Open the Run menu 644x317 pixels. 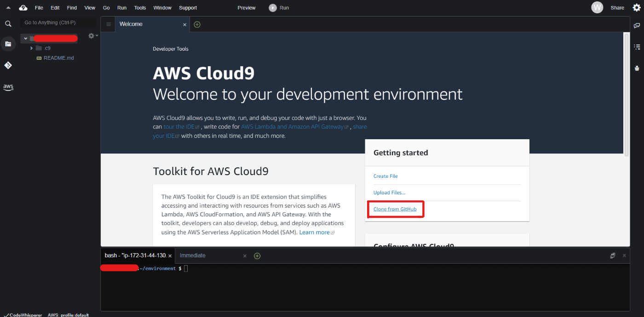click(x=122, y=8)
